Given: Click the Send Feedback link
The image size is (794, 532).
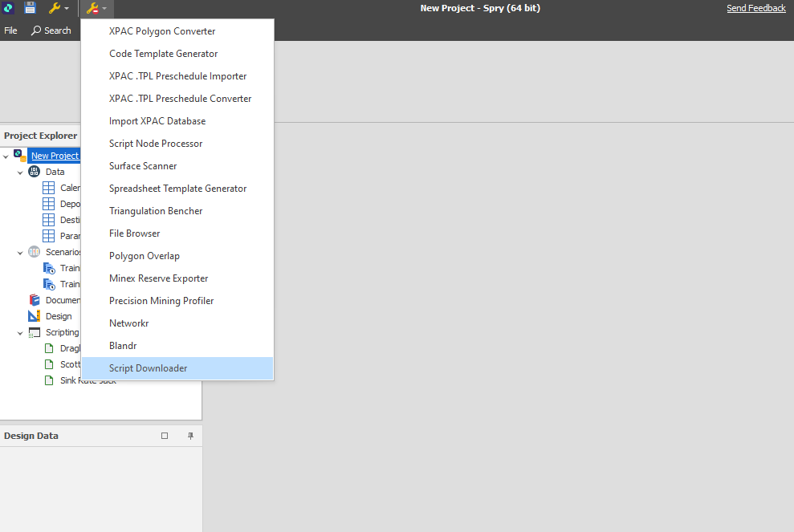Looking at the screenshot, I should 755,7.
